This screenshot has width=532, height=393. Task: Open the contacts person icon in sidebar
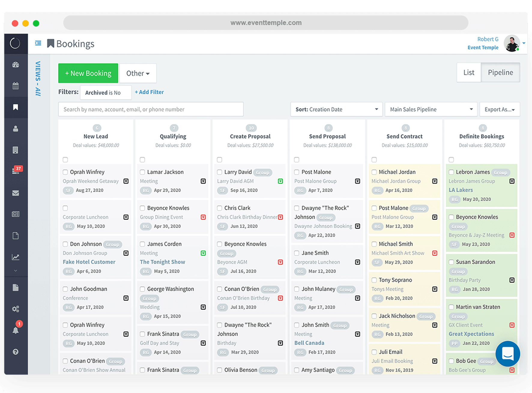tap(16, 129)
